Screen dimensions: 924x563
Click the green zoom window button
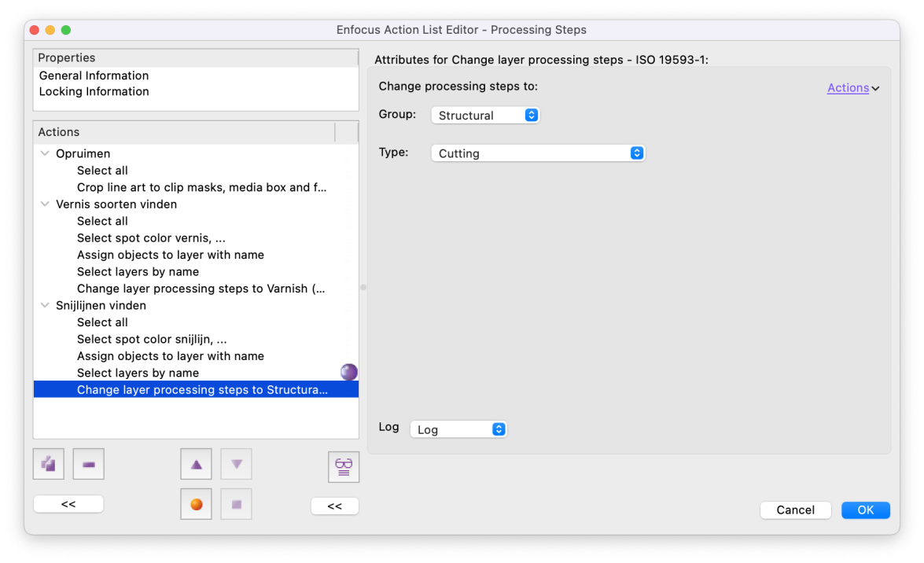pyautogui.click(x=66, y=30)
